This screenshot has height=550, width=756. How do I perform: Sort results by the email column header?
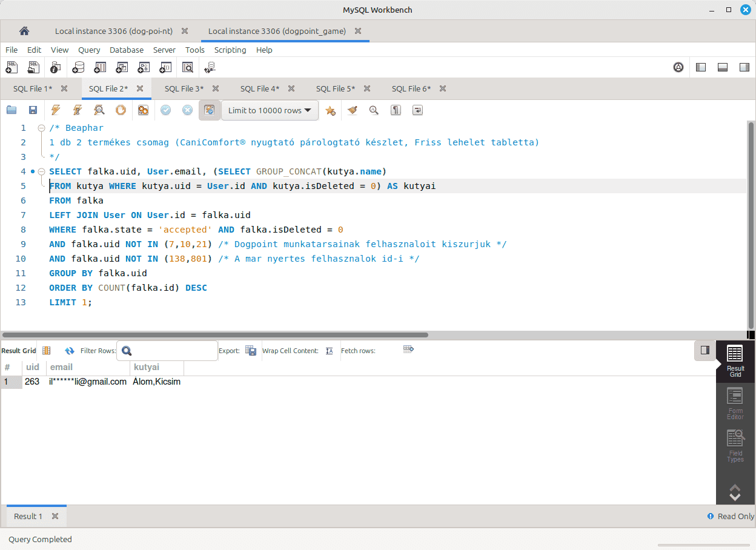88,367
